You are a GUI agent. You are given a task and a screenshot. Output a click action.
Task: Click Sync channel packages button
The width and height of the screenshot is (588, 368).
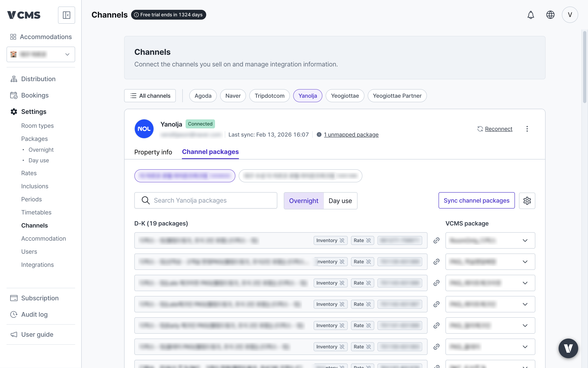pyautogui.click(x=477, y=200)
